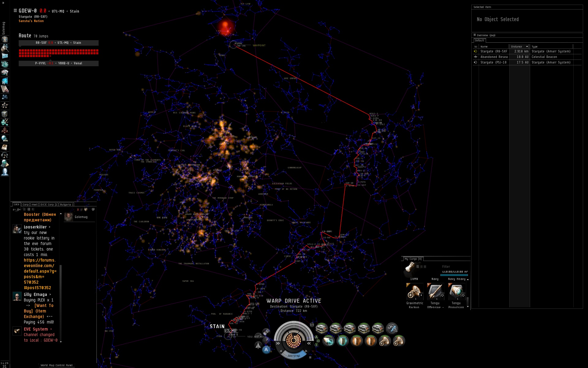Expand the system info menu beside GDEW-0
The image size is (588, 368).
(x=15, y=10)
